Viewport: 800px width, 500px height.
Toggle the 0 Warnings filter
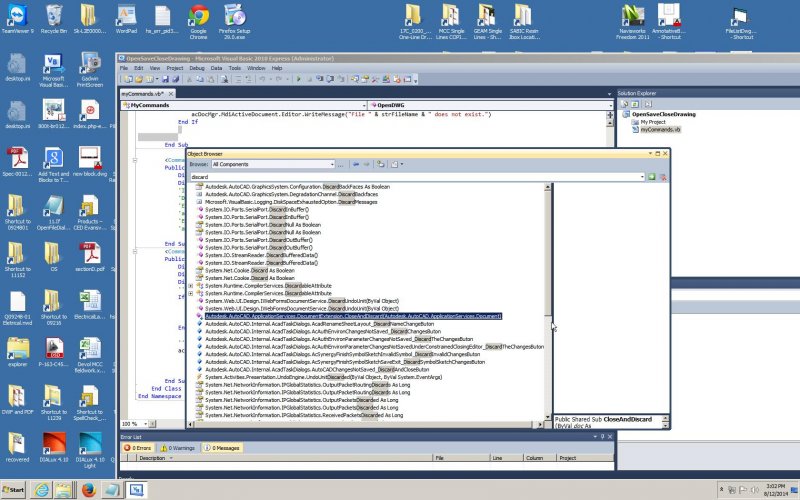(x=182, y=448)
